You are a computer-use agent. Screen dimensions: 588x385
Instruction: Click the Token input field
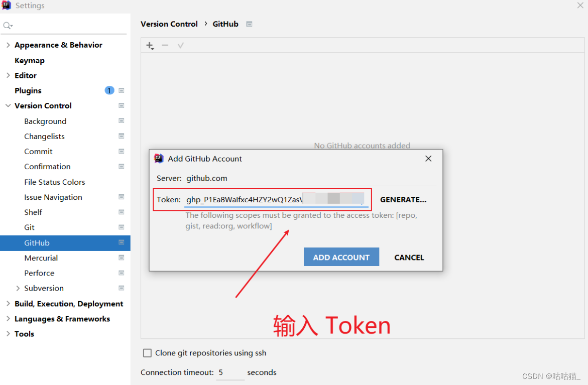276,199
